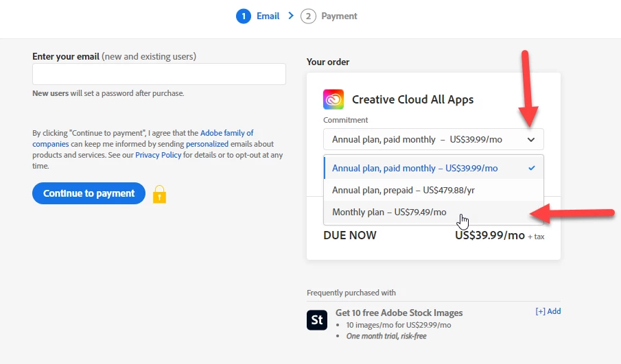The image size is (621, 364).
Task: Click the Your order heading
Action: pyautogui.click(x=328, y=62)
